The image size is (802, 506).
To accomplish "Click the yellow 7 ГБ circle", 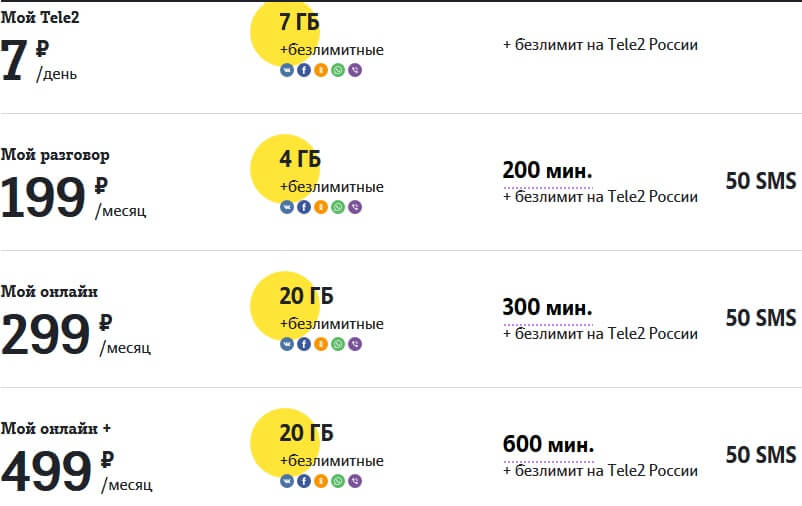I will (x=285, y=33).
